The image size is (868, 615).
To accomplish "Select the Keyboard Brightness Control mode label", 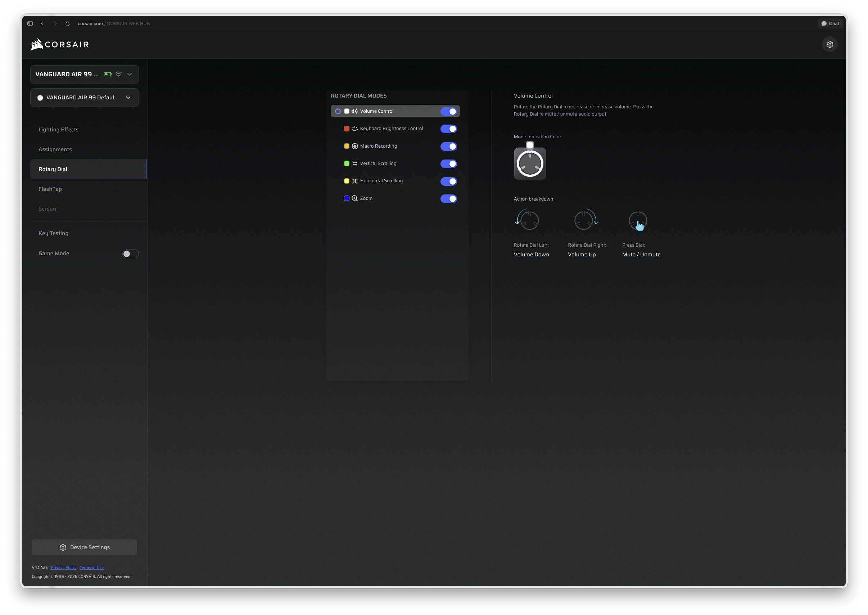I will [391, 129].
